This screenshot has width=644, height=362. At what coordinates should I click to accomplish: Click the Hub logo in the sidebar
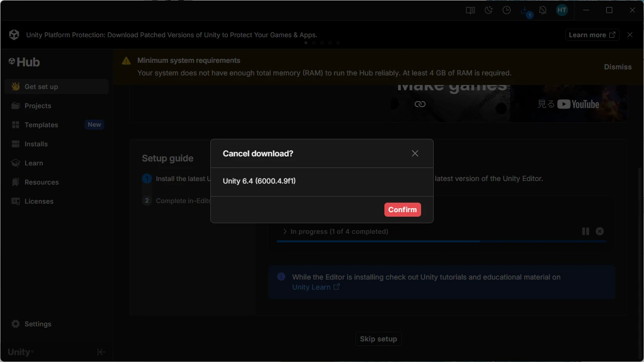[24, 62]
